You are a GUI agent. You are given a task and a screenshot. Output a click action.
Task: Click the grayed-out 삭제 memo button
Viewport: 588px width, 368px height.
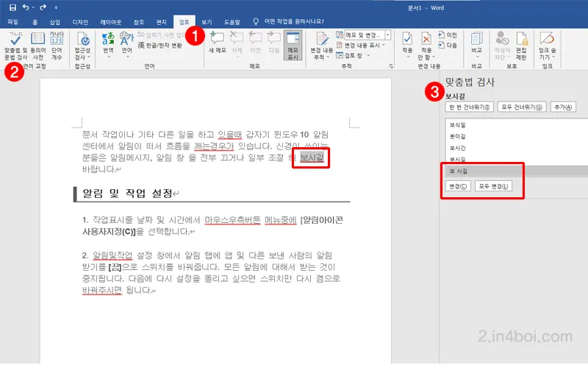pyautogui.click(x=237, y=43)
